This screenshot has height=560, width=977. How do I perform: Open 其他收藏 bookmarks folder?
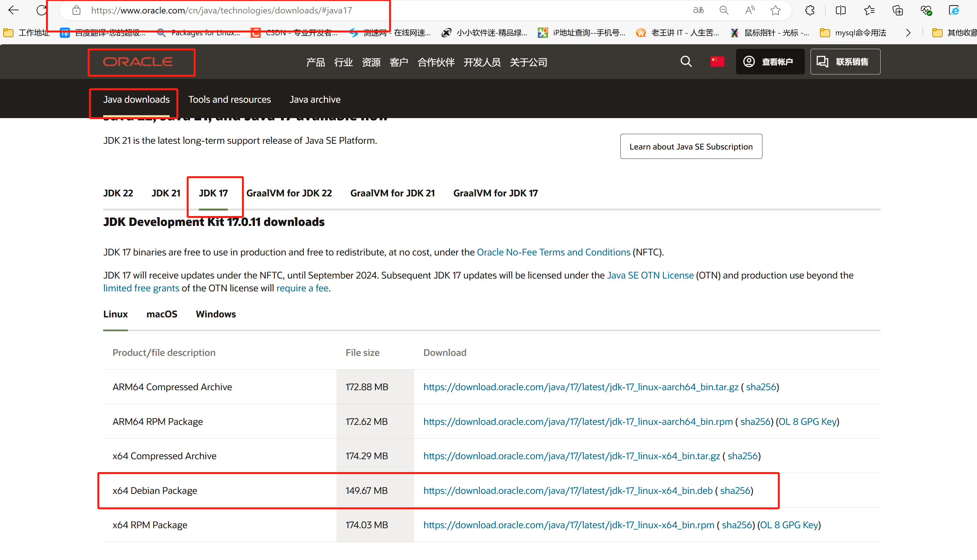pos(955,33)
